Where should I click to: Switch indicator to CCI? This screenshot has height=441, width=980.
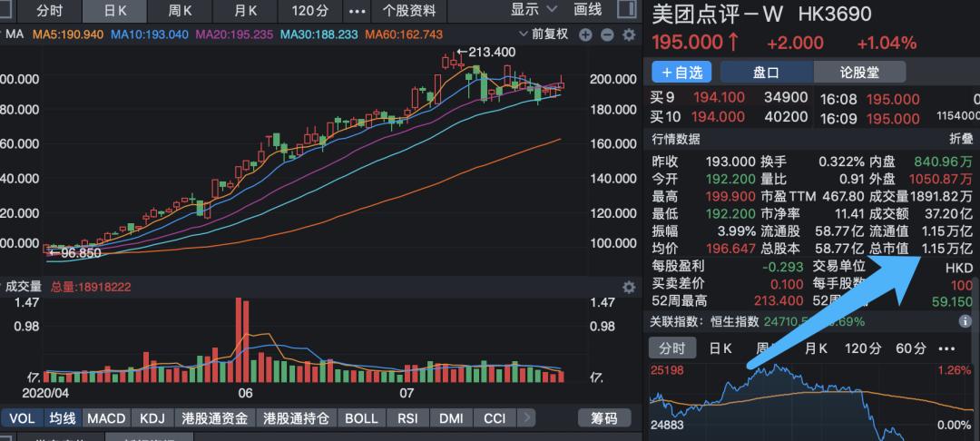tap(495, 418)
